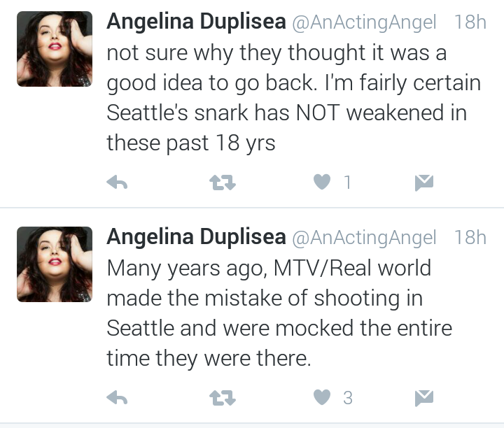The width and height of the screenshot is (504, 428).
Task: Like the tweet with 1 like
Action: pyautogui.click(x=322, y=182)
